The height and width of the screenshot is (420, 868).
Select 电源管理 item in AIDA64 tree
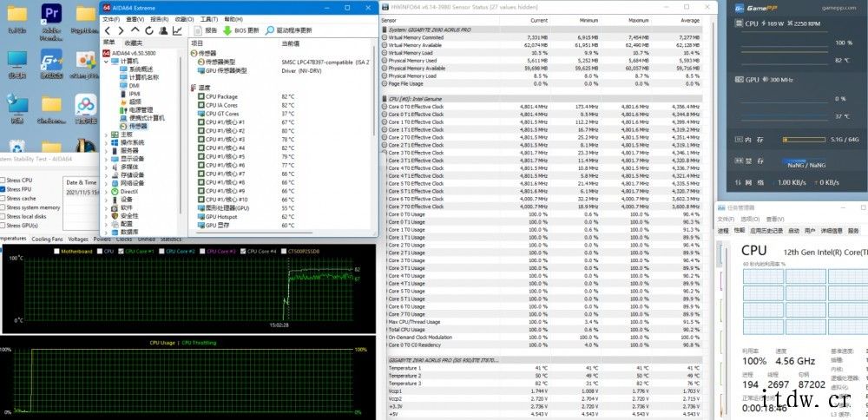tap(141, 110)
